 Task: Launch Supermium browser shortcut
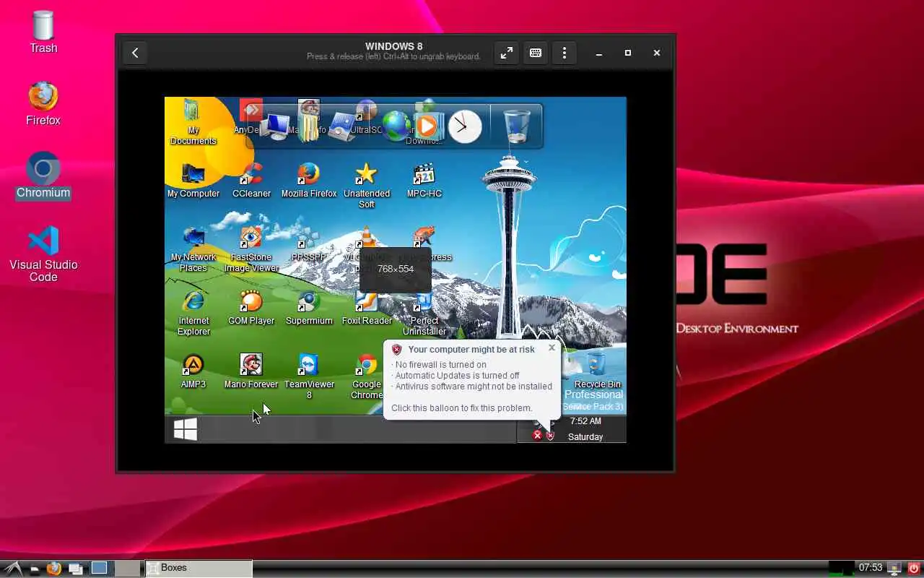tap(309, 308)
